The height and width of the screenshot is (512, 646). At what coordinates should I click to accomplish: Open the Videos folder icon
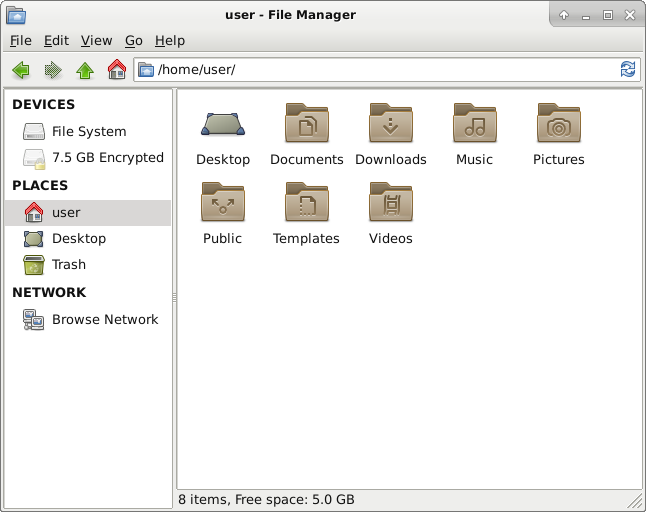pyautogui.click(x=391, y=202)
